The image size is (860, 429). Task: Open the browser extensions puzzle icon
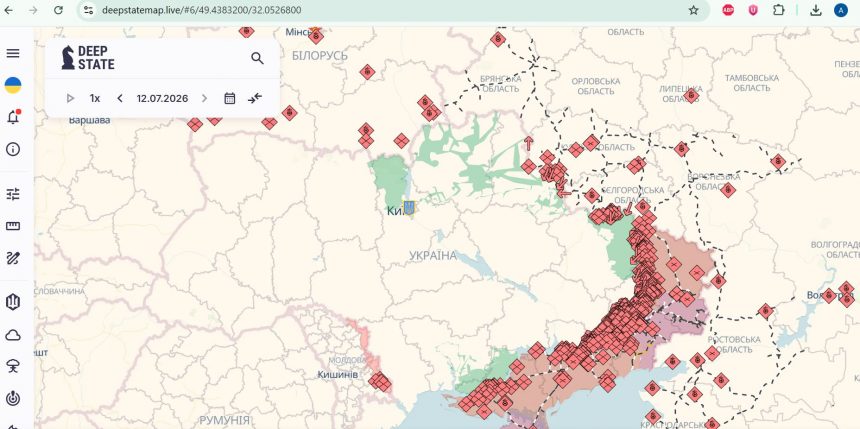click(x=778, y=10)
